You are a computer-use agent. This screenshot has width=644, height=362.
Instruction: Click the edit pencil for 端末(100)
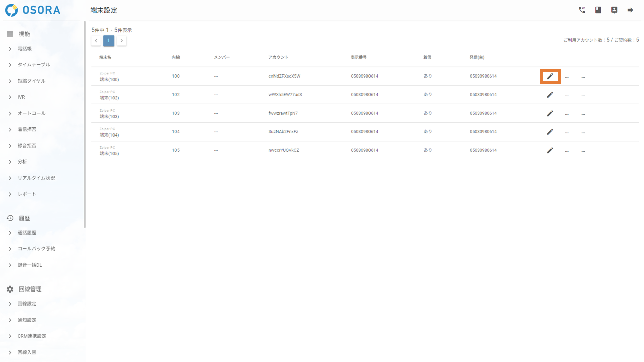[x=550, y=77]
